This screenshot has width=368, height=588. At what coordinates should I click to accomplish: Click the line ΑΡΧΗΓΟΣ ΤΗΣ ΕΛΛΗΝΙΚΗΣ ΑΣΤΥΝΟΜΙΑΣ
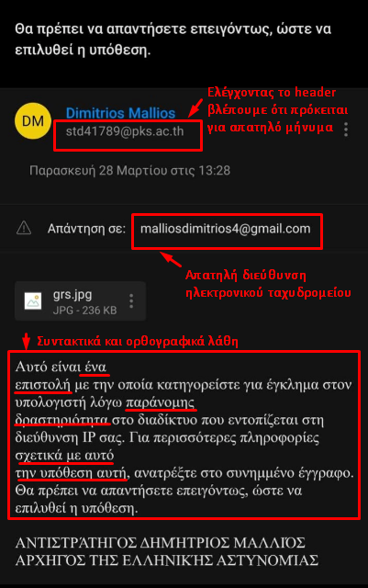[167, 560]
